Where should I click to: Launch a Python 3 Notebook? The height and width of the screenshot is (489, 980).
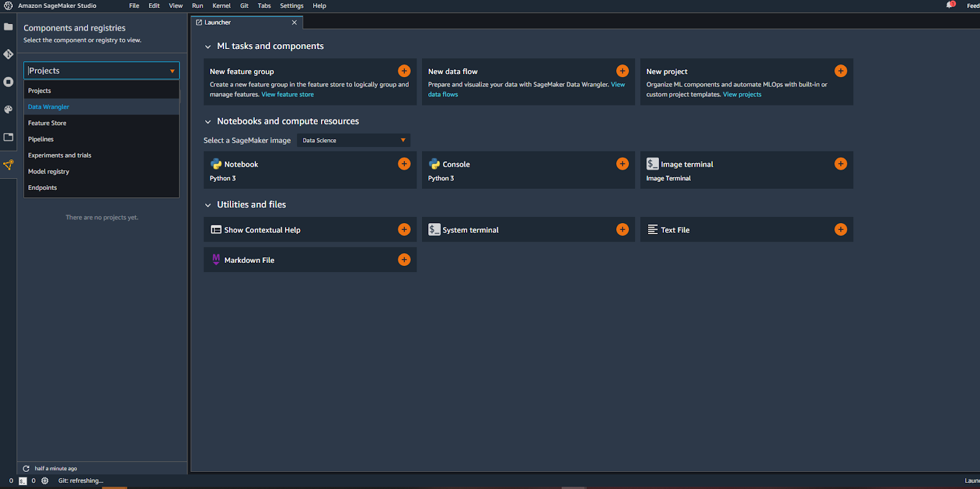[404, 164]
